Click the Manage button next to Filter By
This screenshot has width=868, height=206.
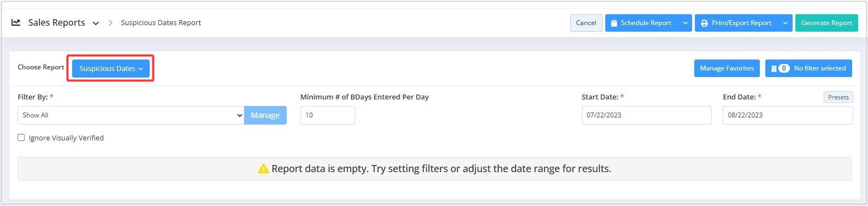pos(265,115)
